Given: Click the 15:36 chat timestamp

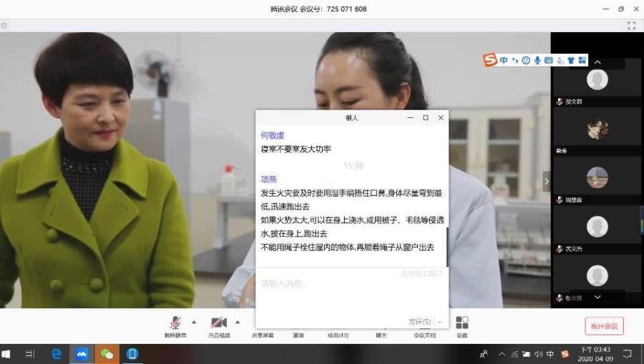Looking at the screenshot, I should point(353,166).
